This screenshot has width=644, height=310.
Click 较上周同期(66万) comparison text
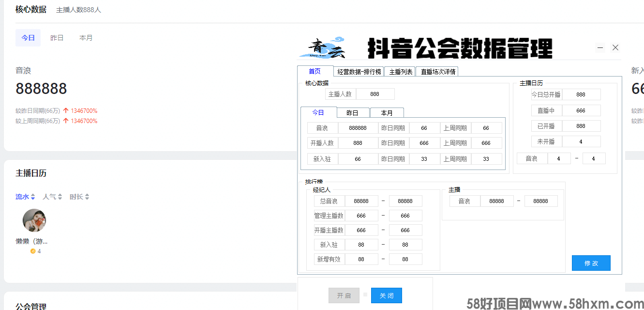38,121
